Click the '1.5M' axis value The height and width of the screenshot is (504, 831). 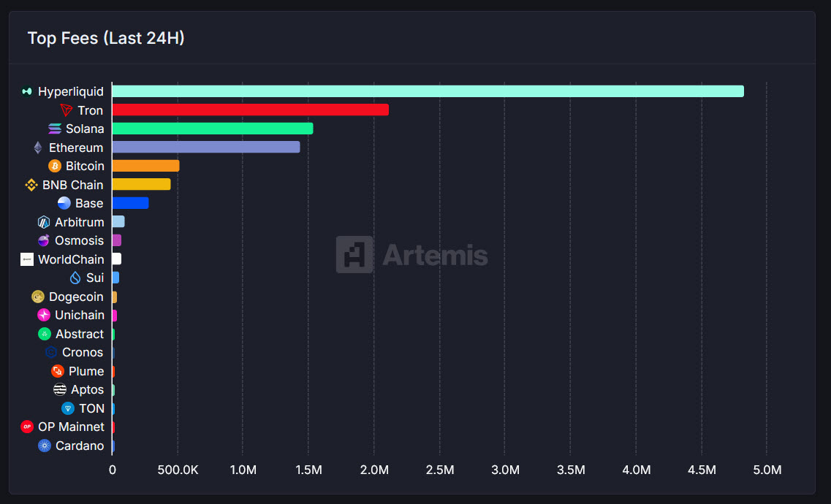click(x=308, y=470)
